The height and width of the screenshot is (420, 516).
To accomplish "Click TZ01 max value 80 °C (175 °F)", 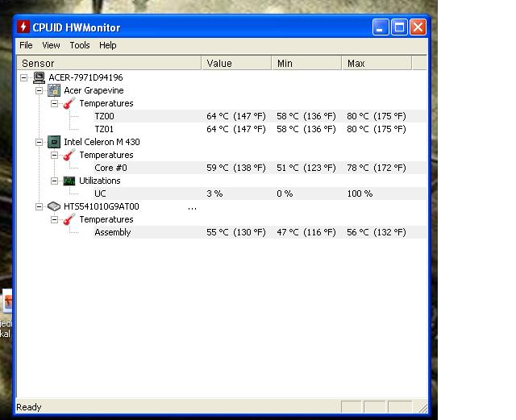I will point(377,129).
